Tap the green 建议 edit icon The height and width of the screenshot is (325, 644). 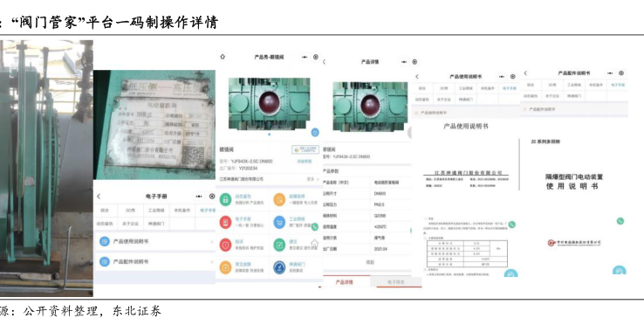coord(279,245)
